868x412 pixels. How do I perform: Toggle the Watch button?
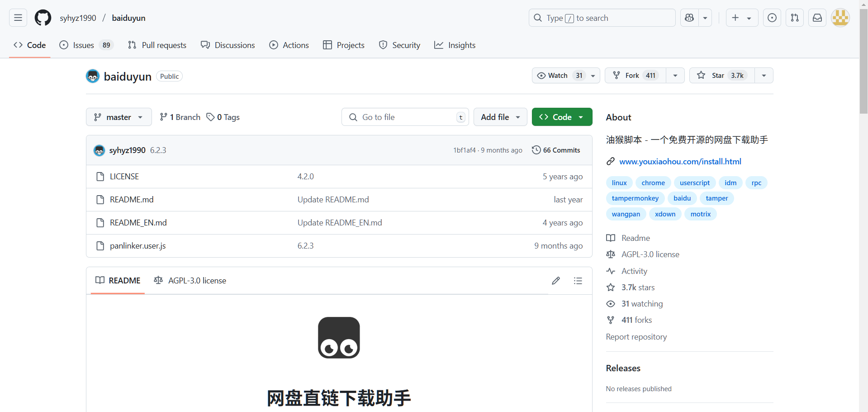click(x=559, y=76)
